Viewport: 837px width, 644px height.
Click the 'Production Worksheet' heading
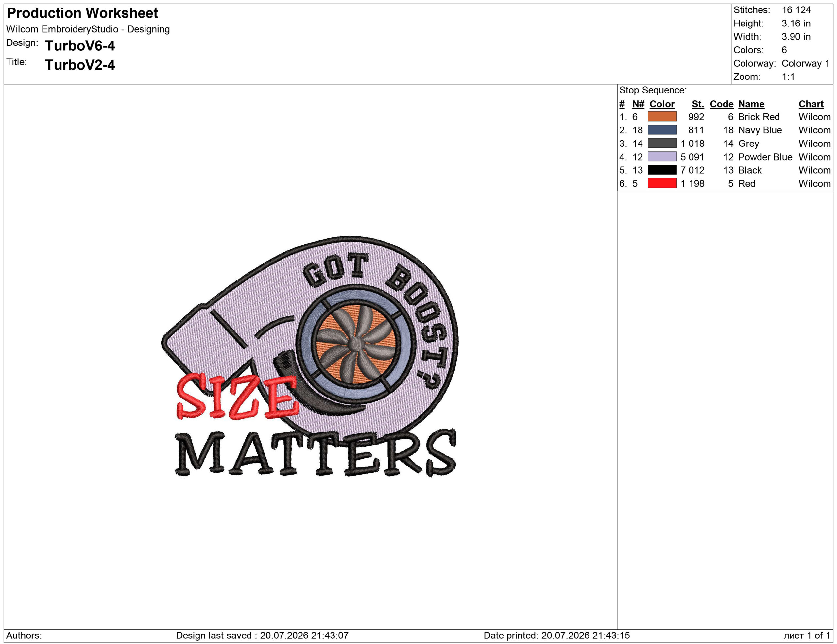click(x=82, y=13)
